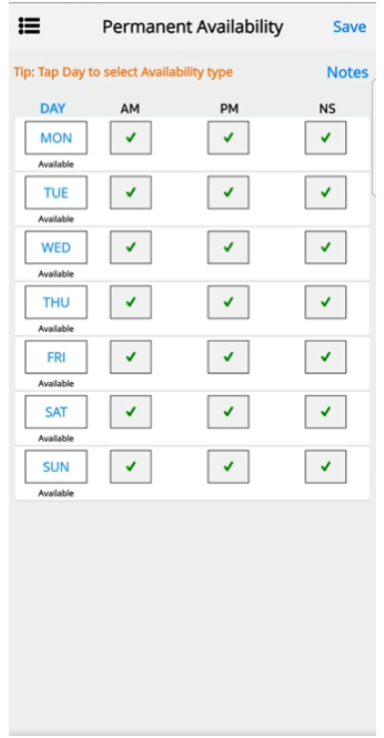Toggle Monday NS night shift checkbox
The width and height of the screenshot is (384, 738).
(x=326, y=138)
